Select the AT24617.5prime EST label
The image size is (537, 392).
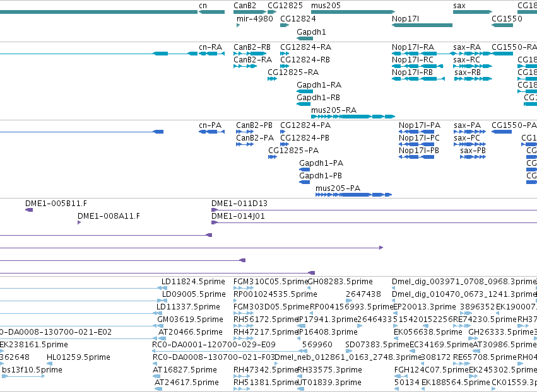coord(187,383)
